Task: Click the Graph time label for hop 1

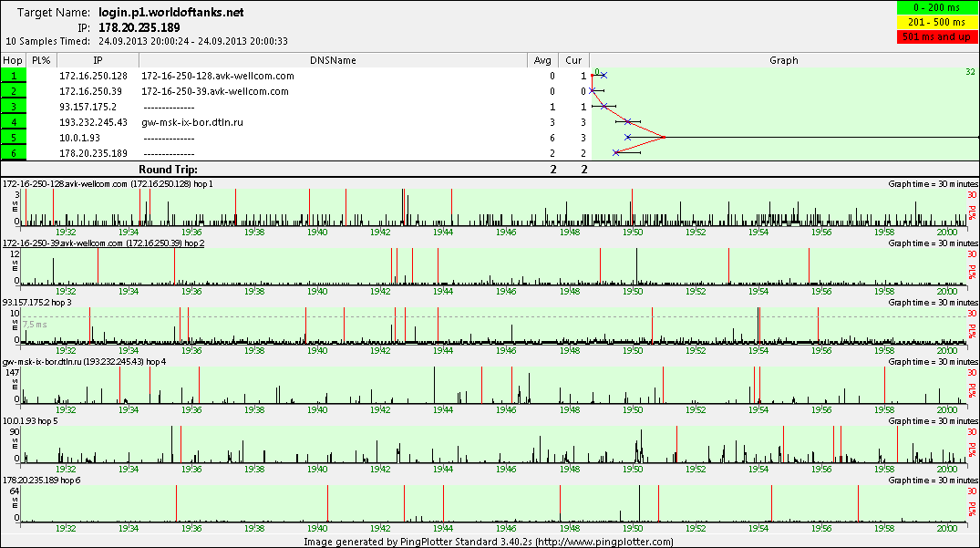Action: tap(934, 184)
